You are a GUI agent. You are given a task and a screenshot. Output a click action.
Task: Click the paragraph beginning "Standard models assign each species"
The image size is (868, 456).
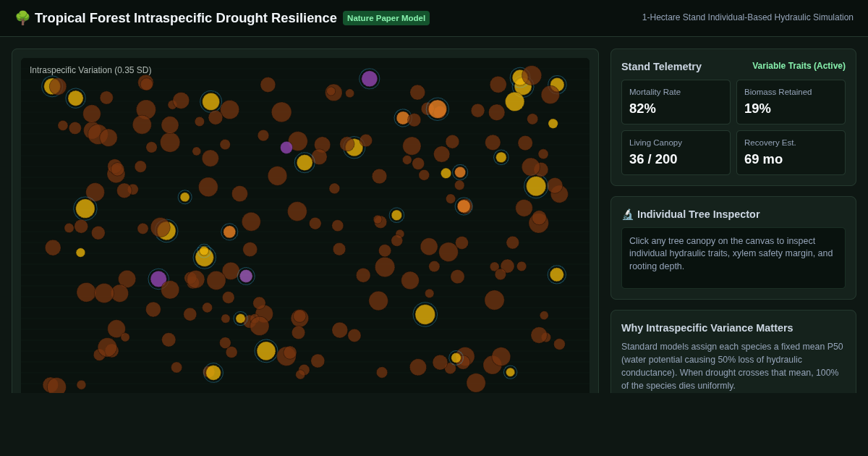click(732, 366)
